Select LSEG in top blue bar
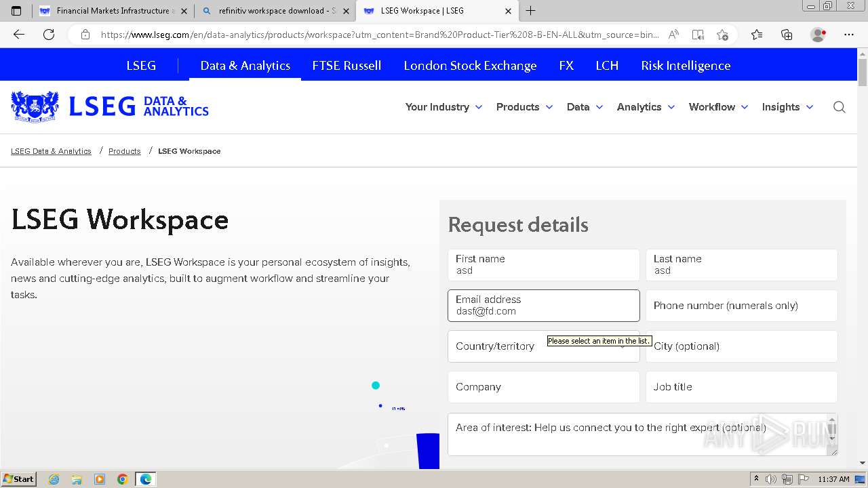This screenshot has width=868, height=488. tap(141, 66)
